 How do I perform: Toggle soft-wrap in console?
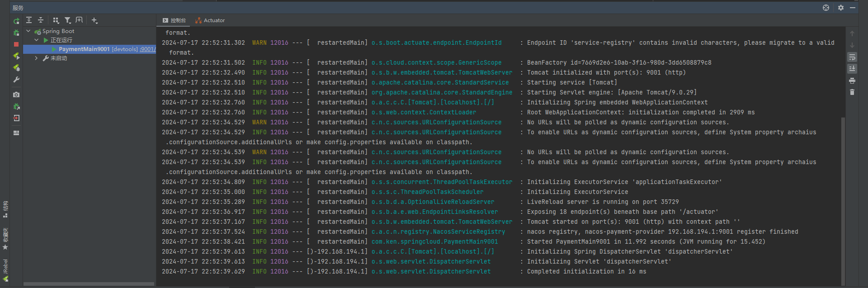[852, 57]
